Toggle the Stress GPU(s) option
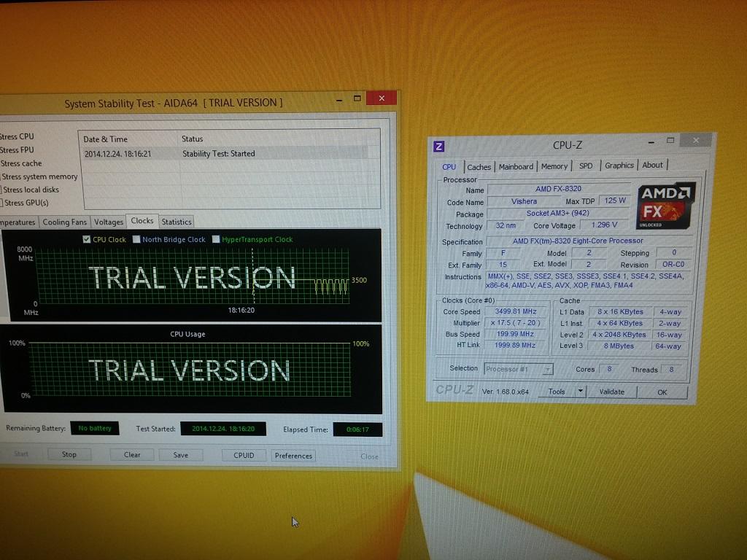The image size is (747, 560). pos(25,203)
